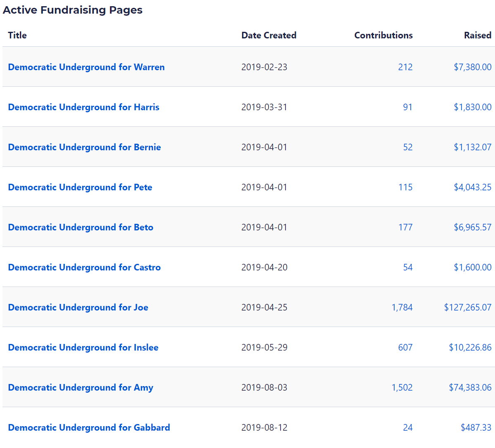Click the 91 contributions count for Harris
This screenshot has height=448, width=495.
[x=407, y=107]
